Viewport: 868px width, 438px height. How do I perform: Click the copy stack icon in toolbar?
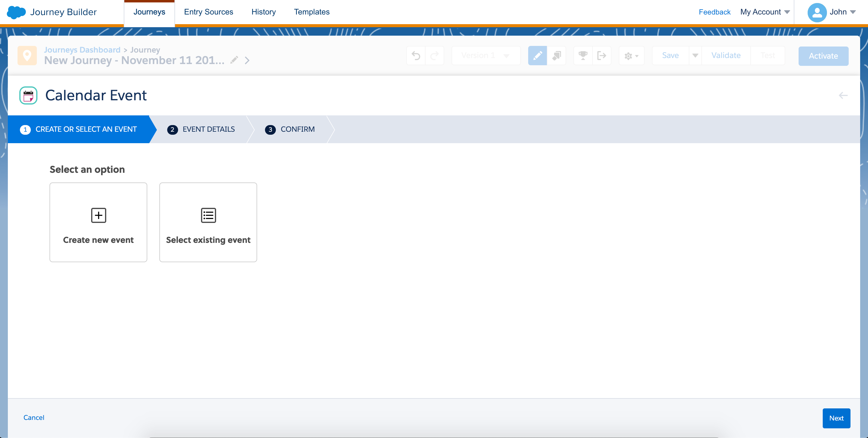coord(556,56)
